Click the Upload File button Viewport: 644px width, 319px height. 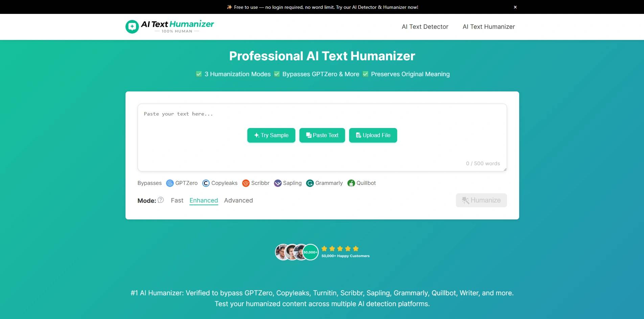coord(373,135)
